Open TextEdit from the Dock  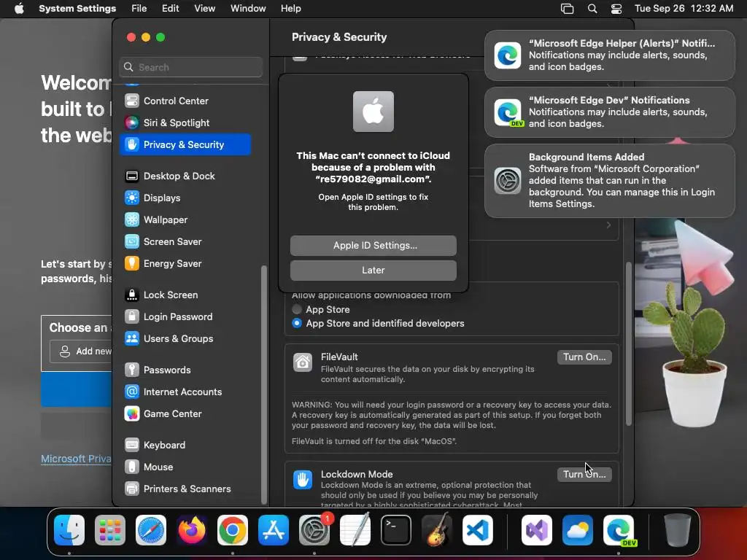coord(355,530)
